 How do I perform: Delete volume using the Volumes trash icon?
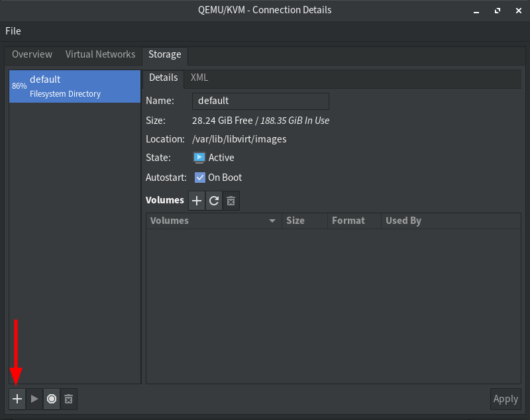[231, 201]
